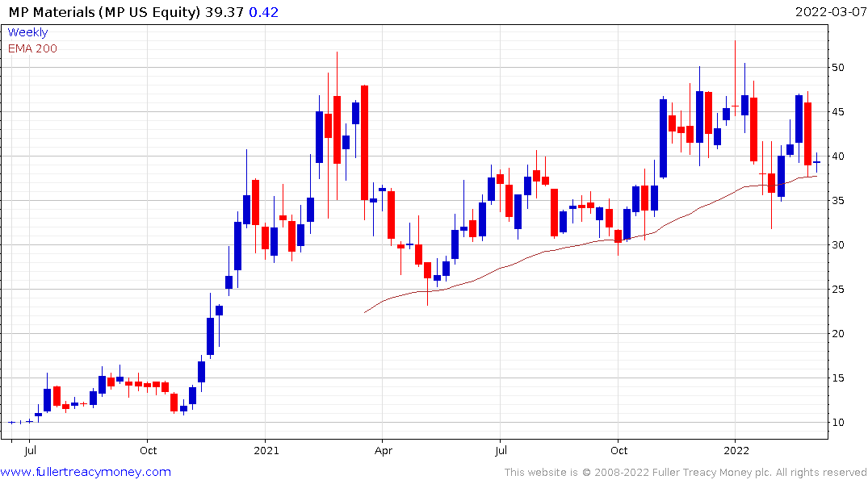Click the '2021' label on time axis

point(266,450)
